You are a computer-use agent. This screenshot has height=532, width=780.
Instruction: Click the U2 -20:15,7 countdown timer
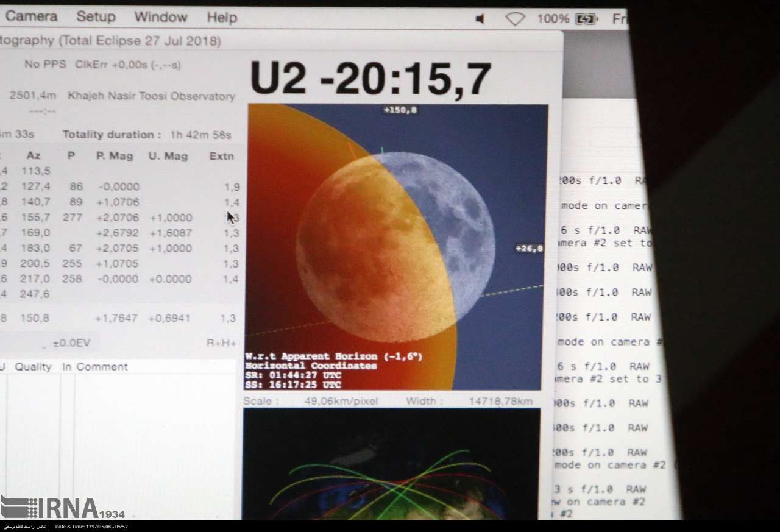370,78
